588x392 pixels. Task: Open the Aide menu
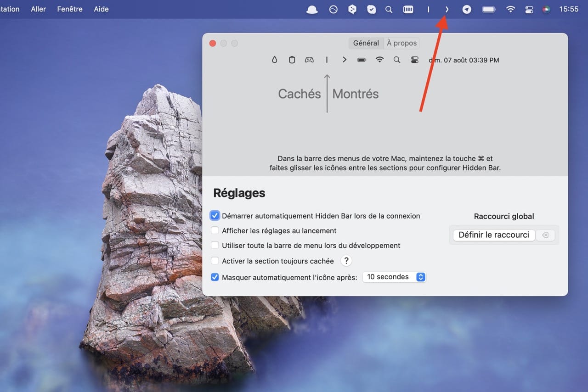101,9
